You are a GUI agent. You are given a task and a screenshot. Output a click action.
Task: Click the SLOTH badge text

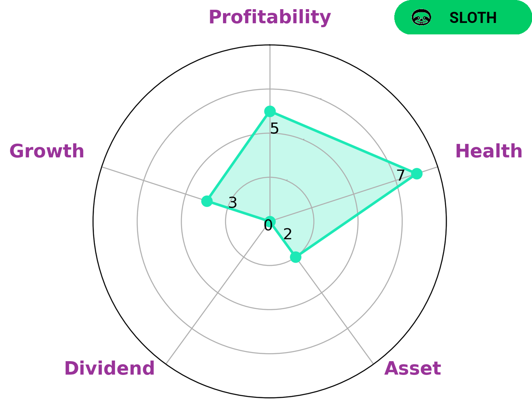click(473, 18)
